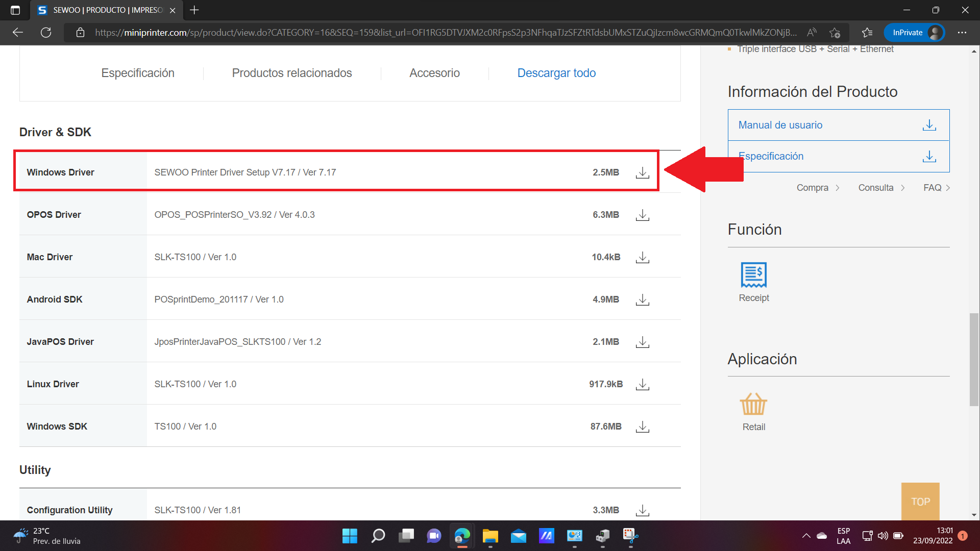Download the JavaPOS Driver file
This screenshot has height=551, width=980.
tap(642, 342)
